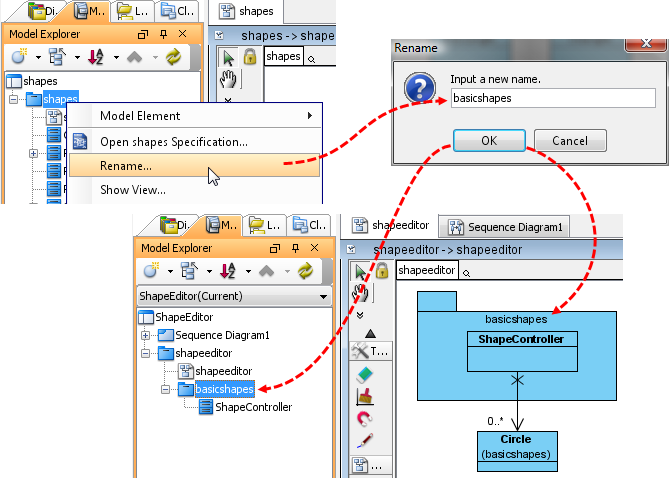The image size is (669, 478).
Task: Expand double-chevron in shapeeditor diagram palette
Action: tap(360, 315)
